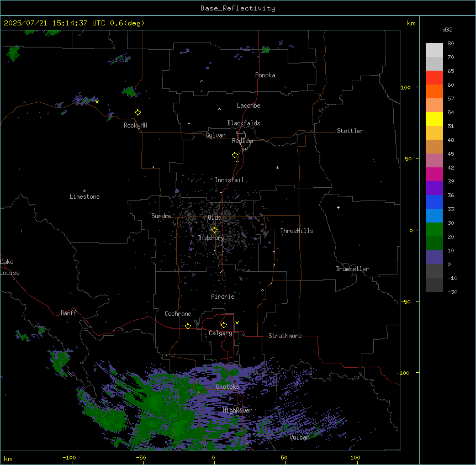The width and height of the screenshot is (476, 465).
Task: Click the Blackfalds city label
Action: 244,123
